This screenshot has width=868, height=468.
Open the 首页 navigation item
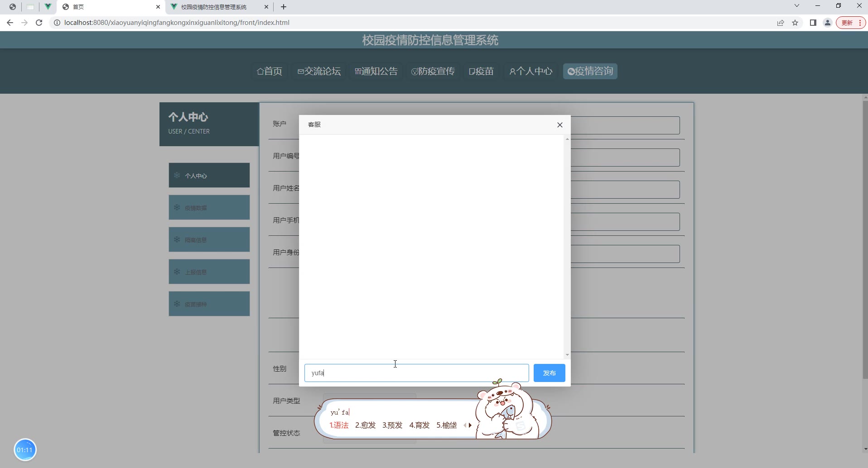click(x=270, y=71)
